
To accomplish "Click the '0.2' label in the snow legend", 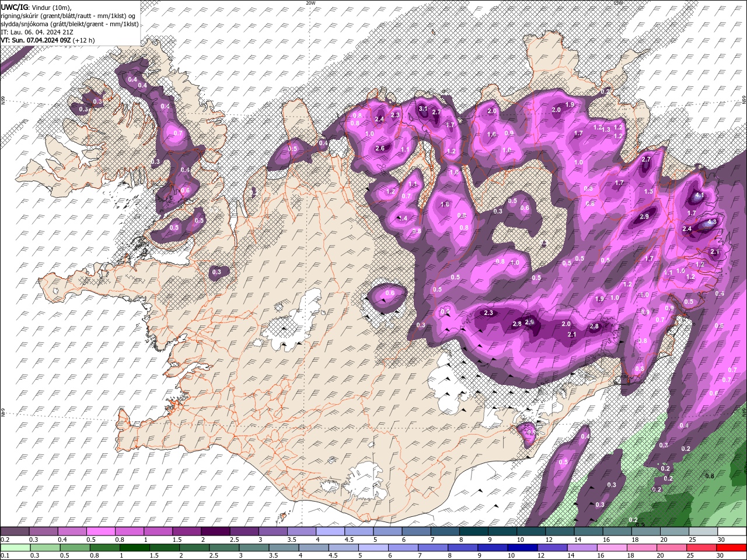I will [5, 540].
